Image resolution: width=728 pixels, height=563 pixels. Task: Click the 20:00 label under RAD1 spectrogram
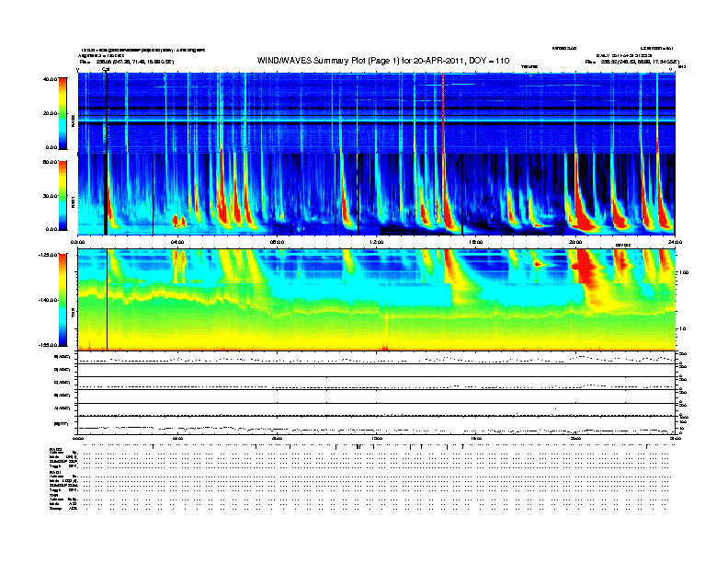click(575, 242)
